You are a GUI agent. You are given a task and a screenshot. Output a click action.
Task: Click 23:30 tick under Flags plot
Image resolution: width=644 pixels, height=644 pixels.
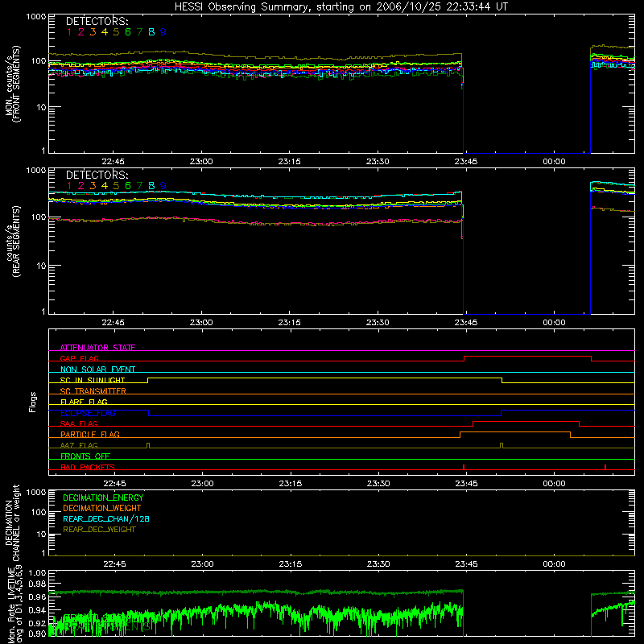tap(378, 484)
